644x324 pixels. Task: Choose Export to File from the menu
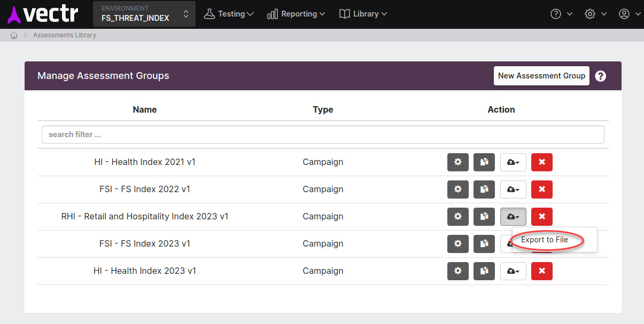(545, 240)
